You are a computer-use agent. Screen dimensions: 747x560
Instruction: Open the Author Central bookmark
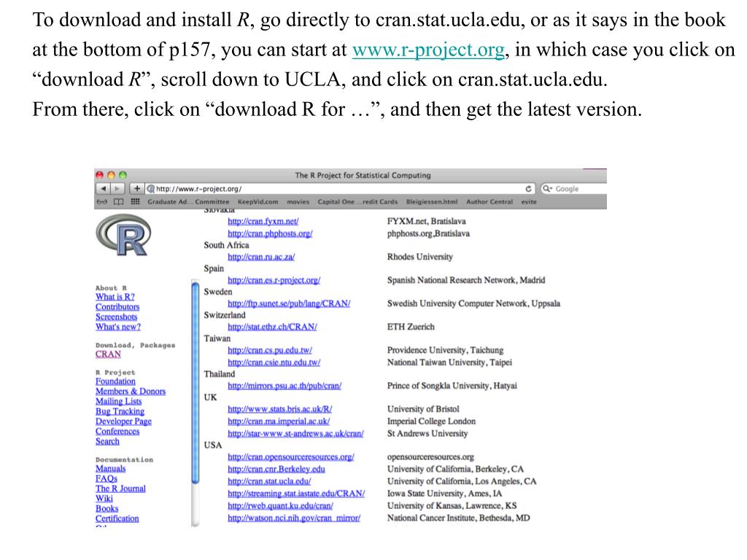[489, 202]
